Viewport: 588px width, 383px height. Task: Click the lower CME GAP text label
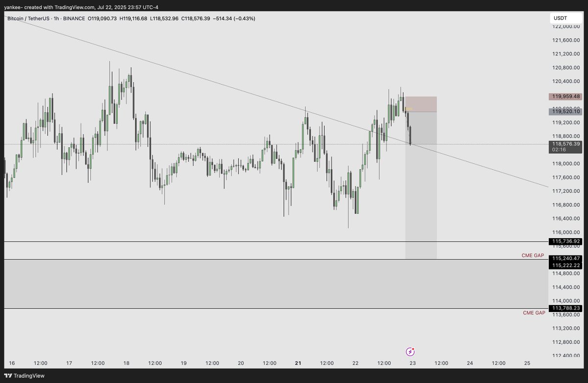tap(534, 312)
